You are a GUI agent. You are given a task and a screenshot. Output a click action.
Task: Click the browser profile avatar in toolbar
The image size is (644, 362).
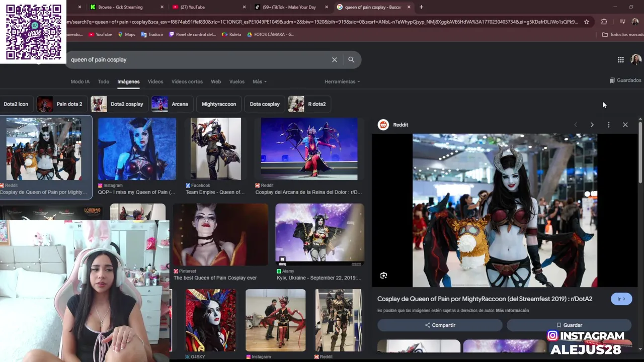pyautogui.click(x=635, y=22)
